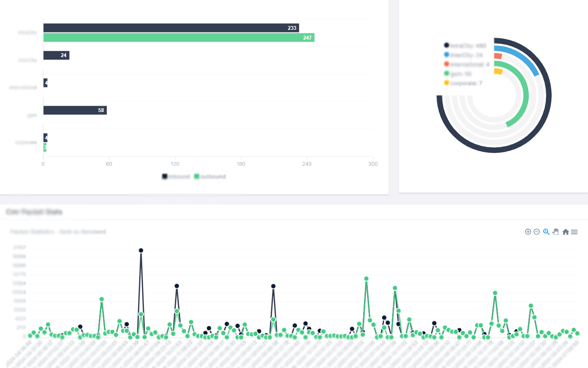
Task: Toggle the outbound series in bar legend
Action: [x=209, y=176]
